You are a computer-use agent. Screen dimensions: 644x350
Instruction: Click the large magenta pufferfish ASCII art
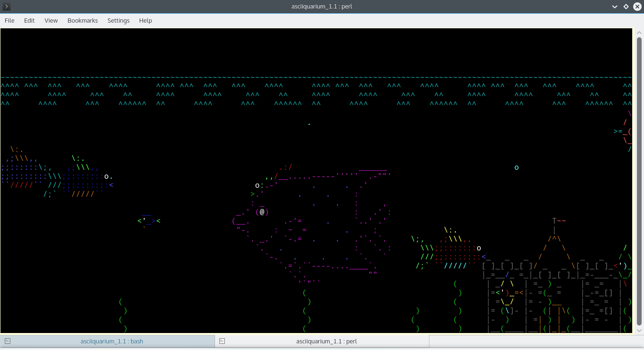tap(316, 222)
